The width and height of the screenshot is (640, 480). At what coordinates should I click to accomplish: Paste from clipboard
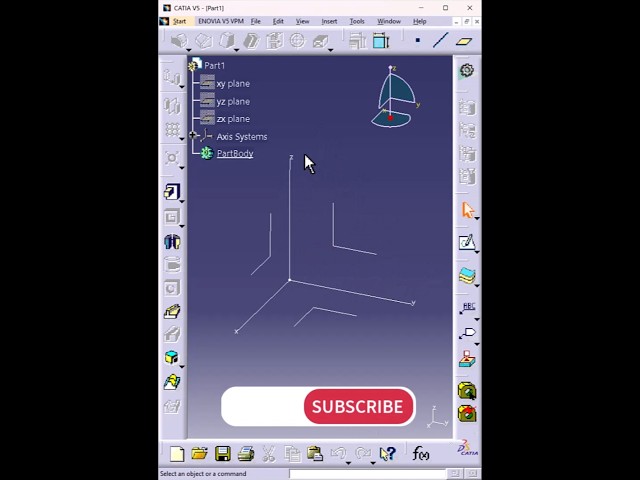click(315, 454)
